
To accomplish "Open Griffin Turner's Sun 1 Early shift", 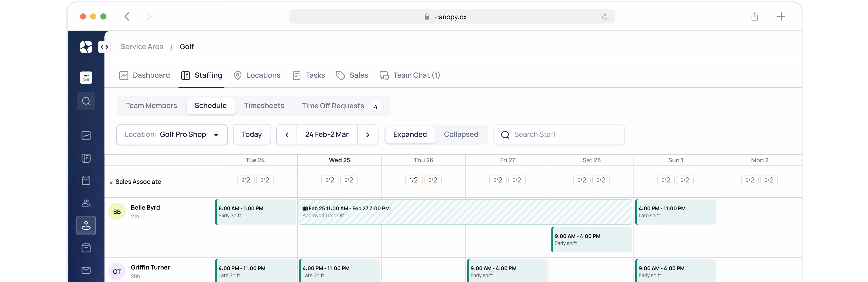I will pos(676,270).
